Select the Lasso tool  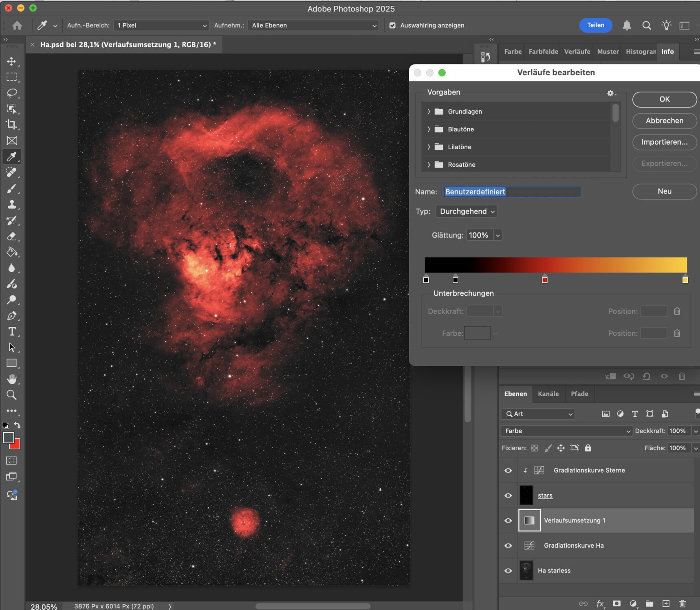[11, 93]
